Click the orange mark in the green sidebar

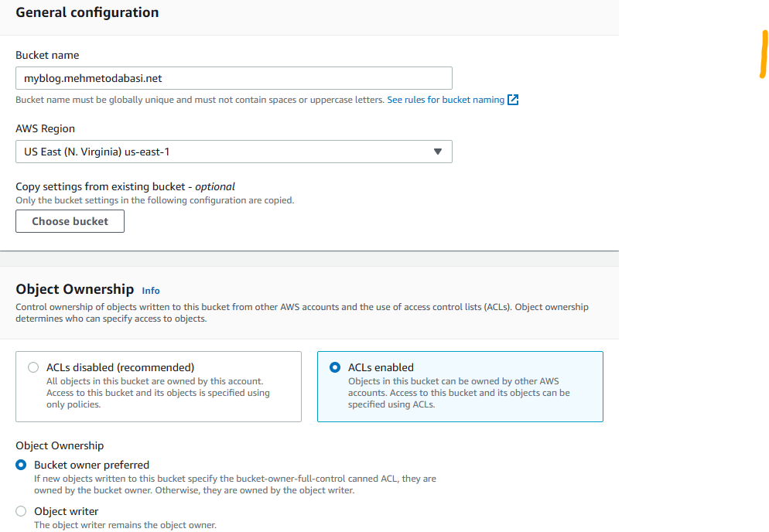763,54
